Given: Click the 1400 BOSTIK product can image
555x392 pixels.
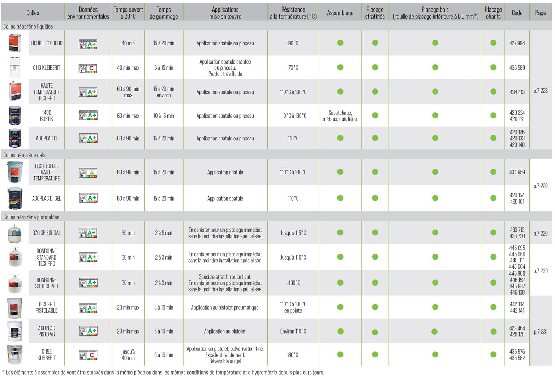Looking at the screenshot, I should (15, 116).
